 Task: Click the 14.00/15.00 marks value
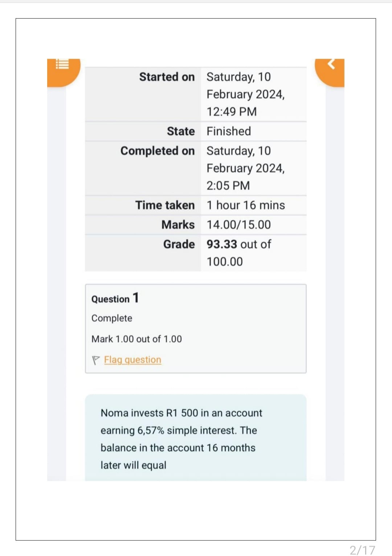pyautogui.click(x=238, y=225)
